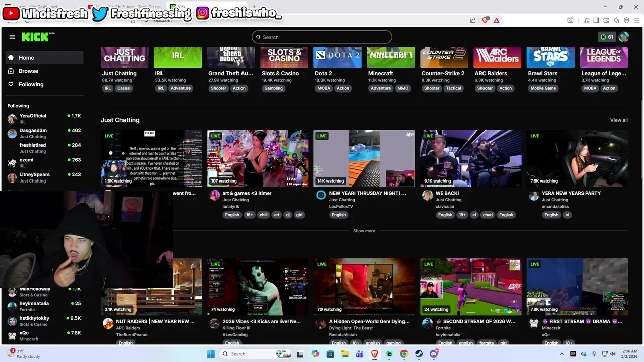Open the xQc Minecraft stream thumbnail
This screenshot has height=362, width=644.
pos(578,287)
